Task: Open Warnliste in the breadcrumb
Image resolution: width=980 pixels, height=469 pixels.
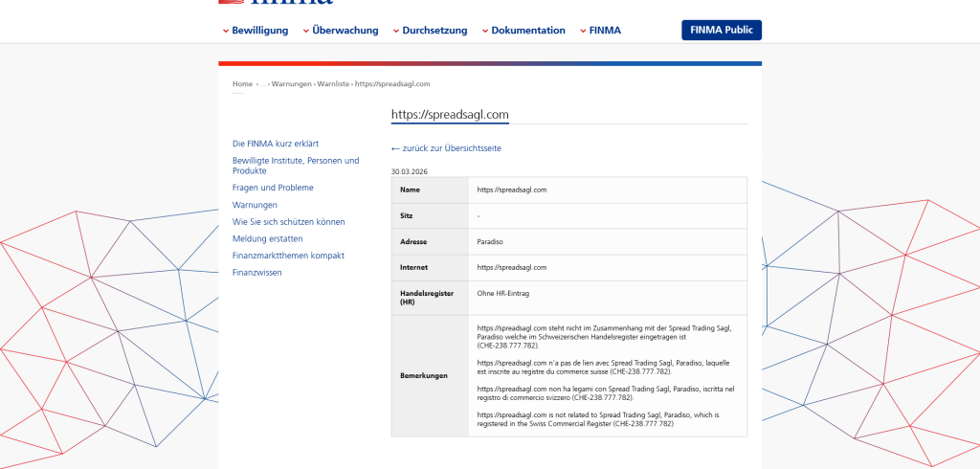Action: 333,84
